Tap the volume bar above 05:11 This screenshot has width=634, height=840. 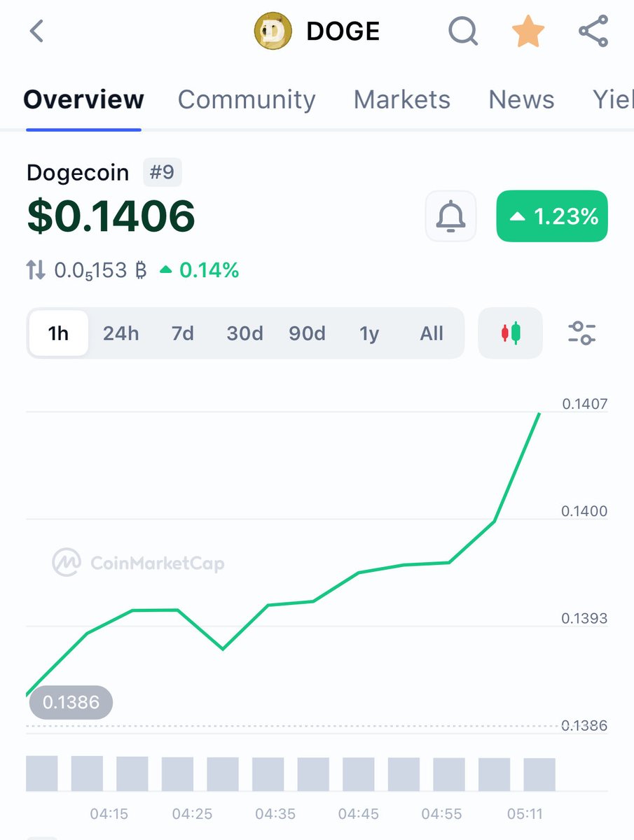click(539, 774)
